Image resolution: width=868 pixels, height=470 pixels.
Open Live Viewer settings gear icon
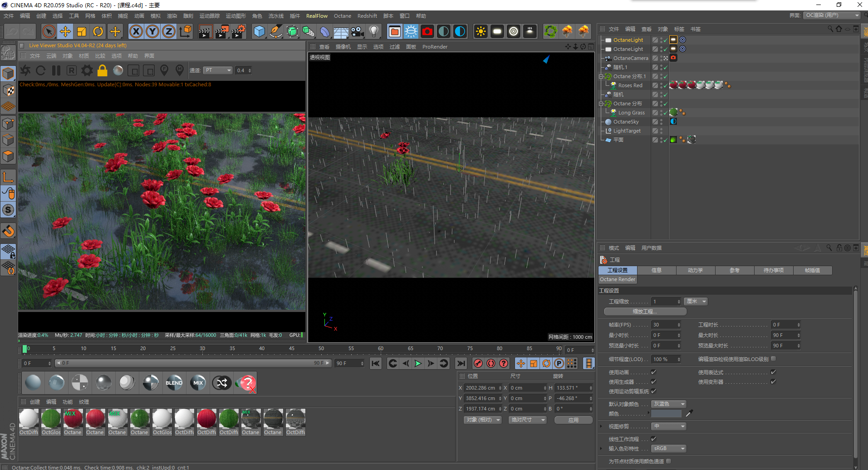(x=87, y=70)
